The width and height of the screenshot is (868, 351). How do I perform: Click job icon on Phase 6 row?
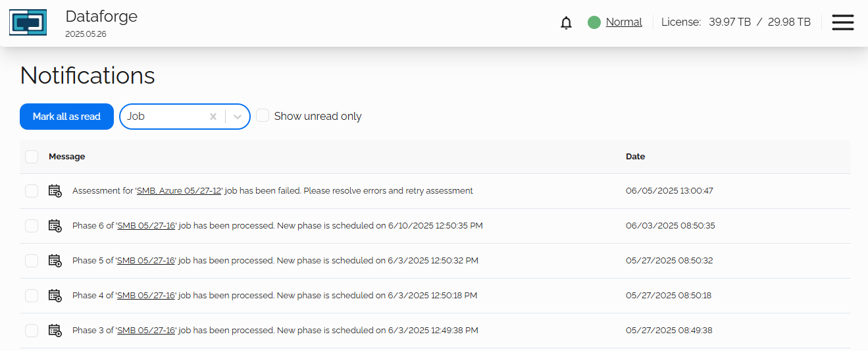55,226
